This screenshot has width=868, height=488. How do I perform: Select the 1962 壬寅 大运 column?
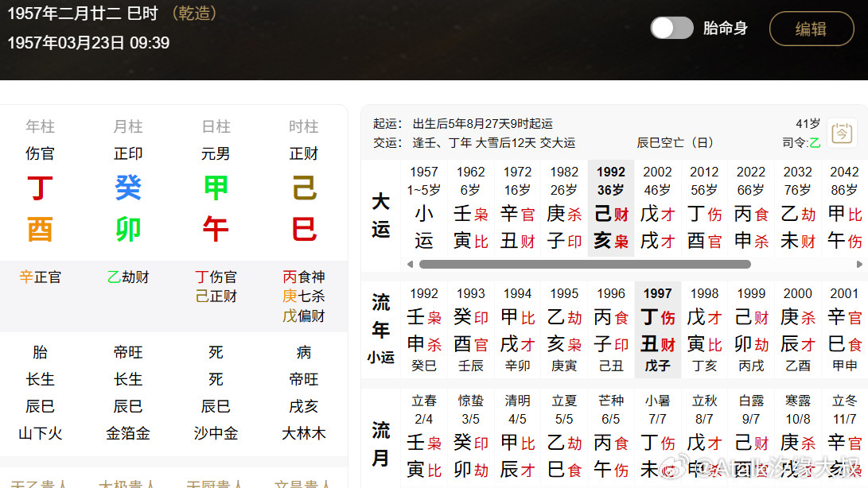click(x=470, y=207)
